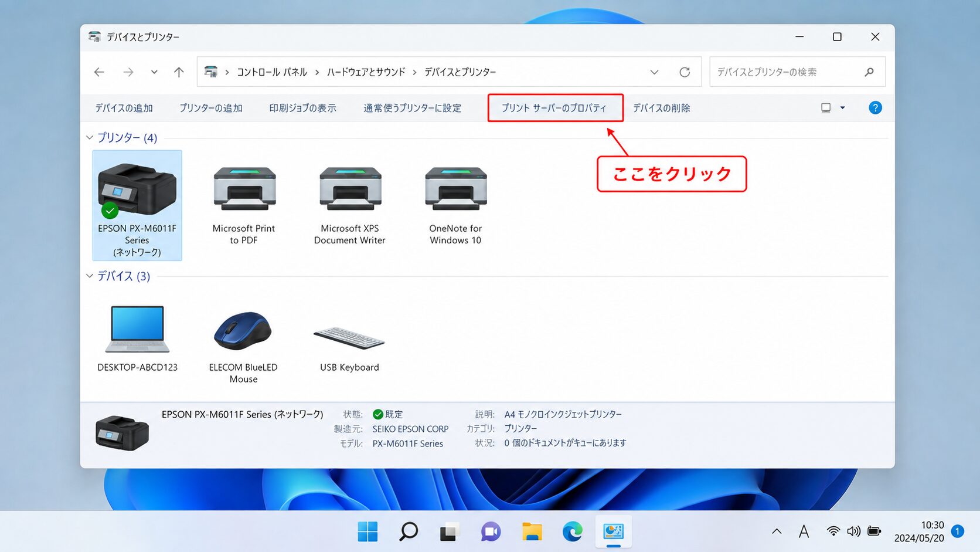Click デバイスの削除 command
The height and width of the screenshot is (552, 980).
[661, 108]
